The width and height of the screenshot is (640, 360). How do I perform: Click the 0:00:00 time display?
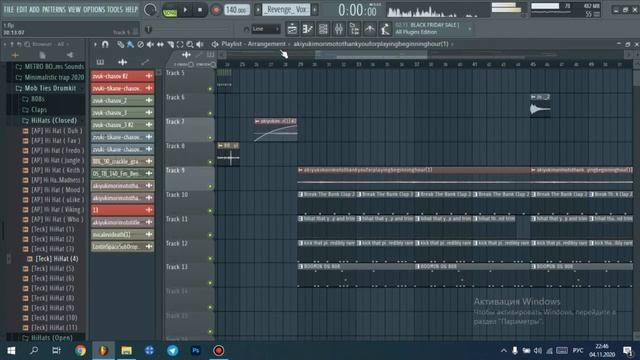pos(357,10)
